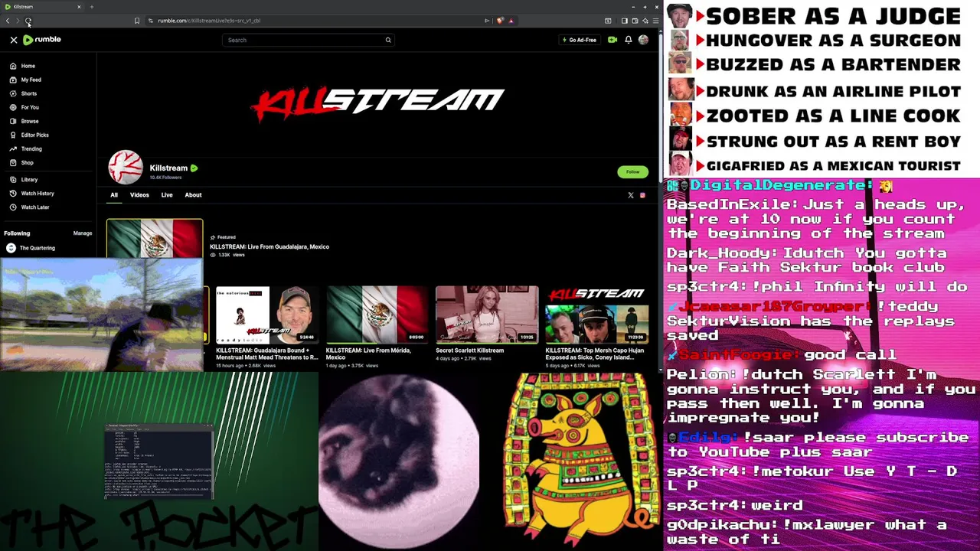The width and height of the screenshot is (980, 551).
Task: Open Secret Scarlett Killstream thumbnail
Action: pyautogui.click(x=487, y=315)
